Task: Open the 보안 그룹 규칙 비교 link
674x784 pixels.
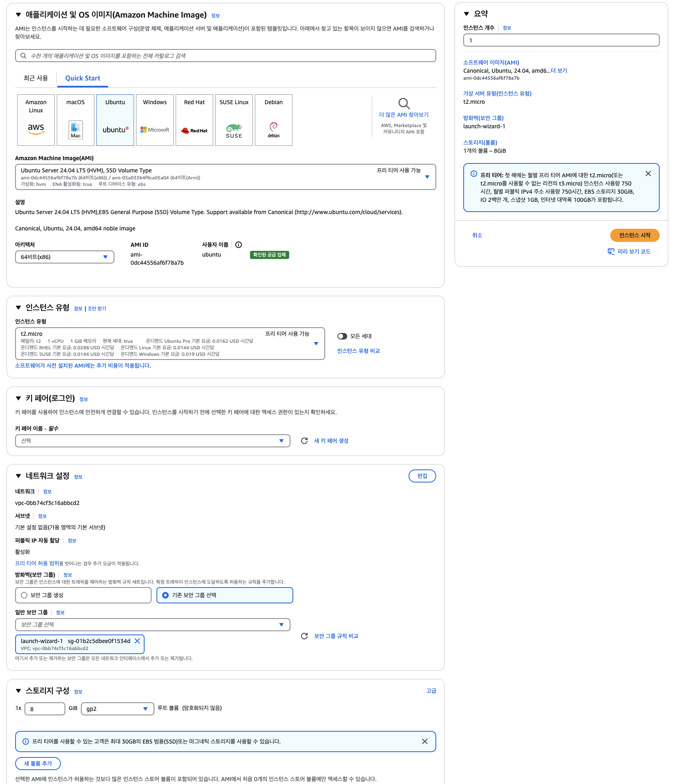Action: coord(336,636)
